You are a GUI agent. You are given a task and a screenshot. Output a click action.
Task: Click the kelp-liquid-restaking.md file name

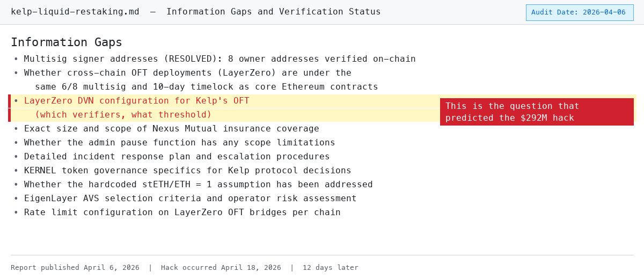[75, 12]
